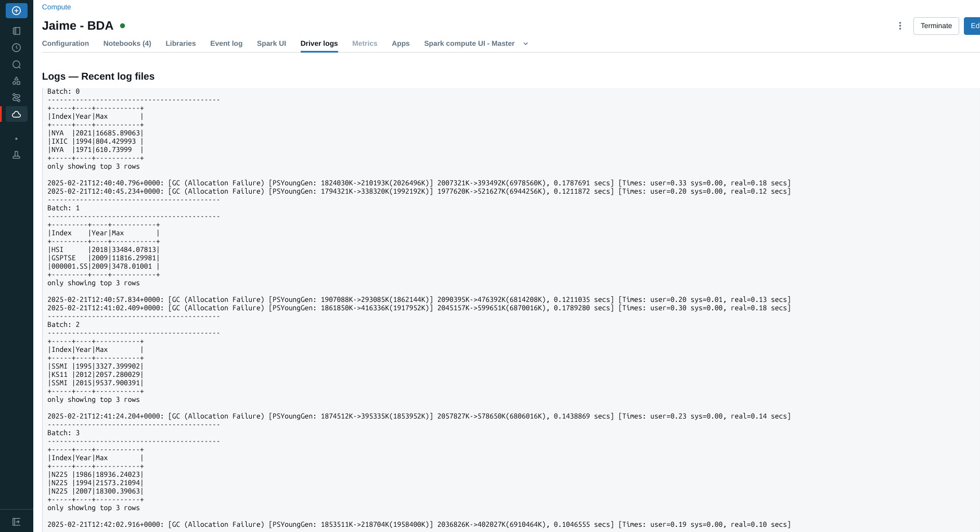Click the GSPTSE 2009 11816.29981 row
This screenshot has height=532, width=980.
104,258
